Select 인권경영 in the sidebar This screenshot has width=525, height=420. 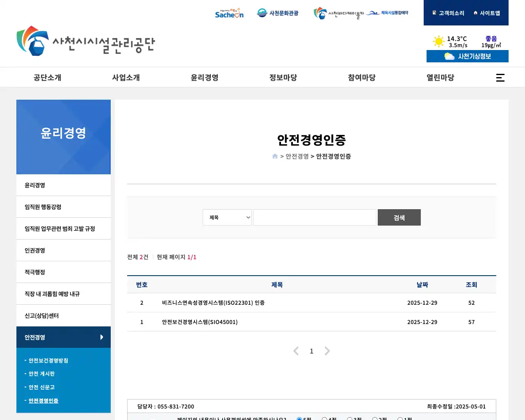click(64, 251)
